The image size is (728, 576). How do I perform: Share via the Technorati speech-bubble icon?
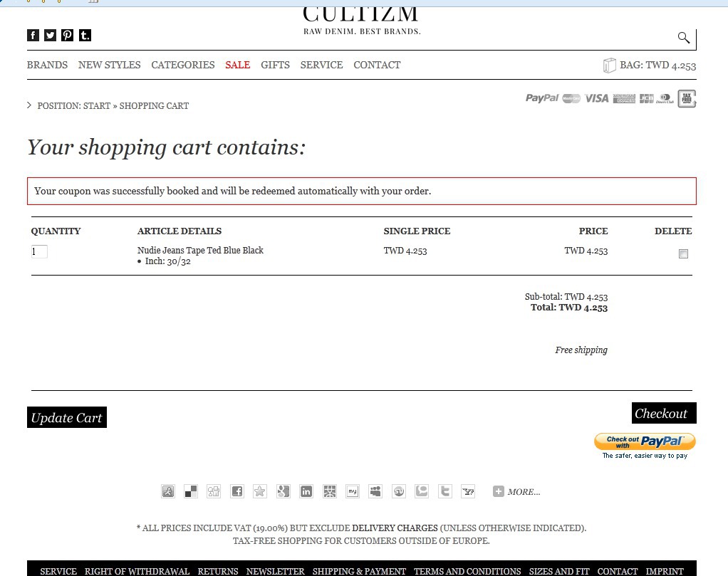click(x=422, y=491)
